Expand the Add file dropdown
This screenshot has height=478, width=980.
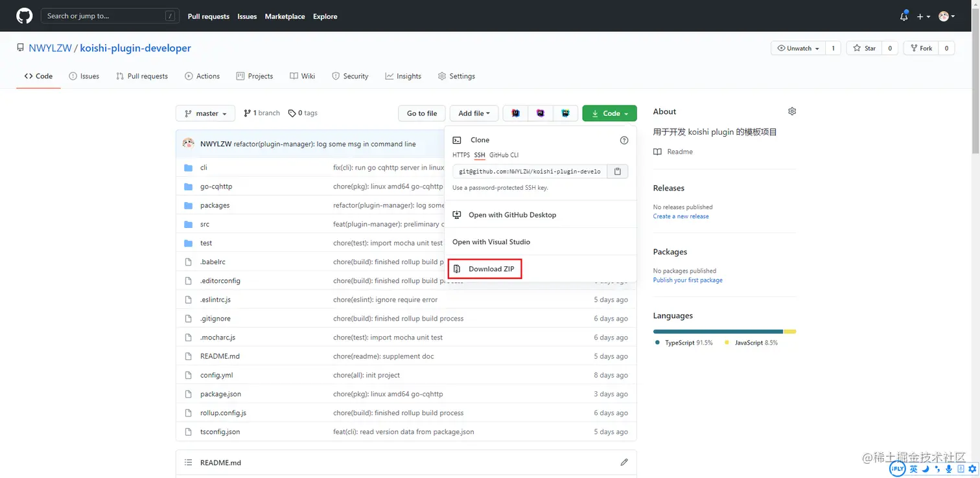point(474,113)
